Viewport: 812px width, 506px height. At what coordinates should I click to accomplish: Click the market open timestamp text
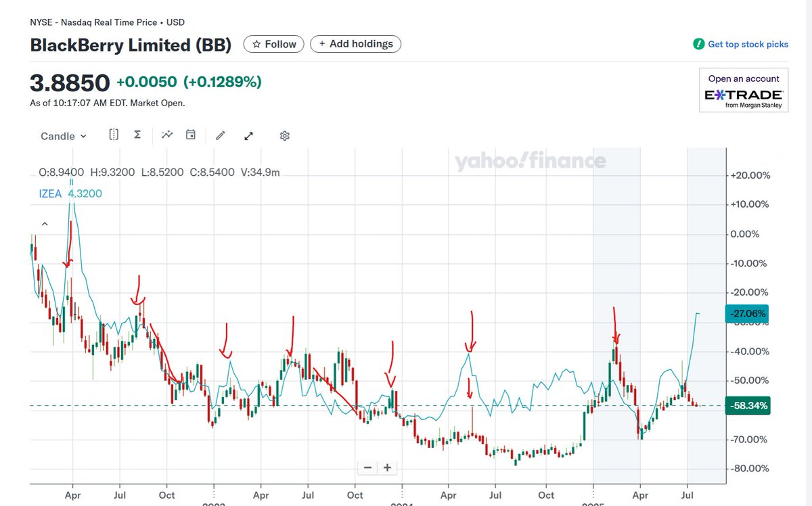pyautogui.click(x=107, y=103)
